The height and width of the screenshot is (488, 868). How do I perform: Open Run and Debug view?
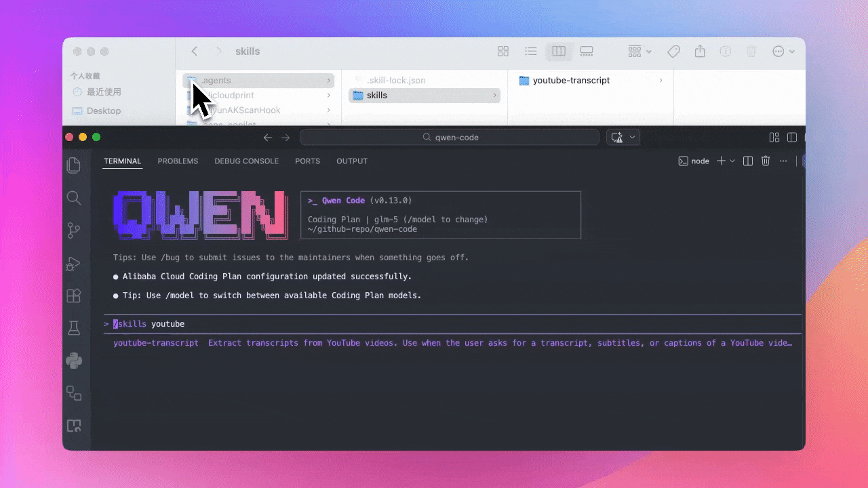coord(74,264)
